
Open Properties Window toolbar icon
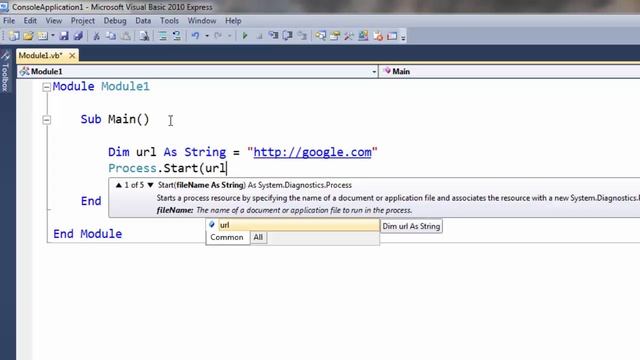click(335, 36)
